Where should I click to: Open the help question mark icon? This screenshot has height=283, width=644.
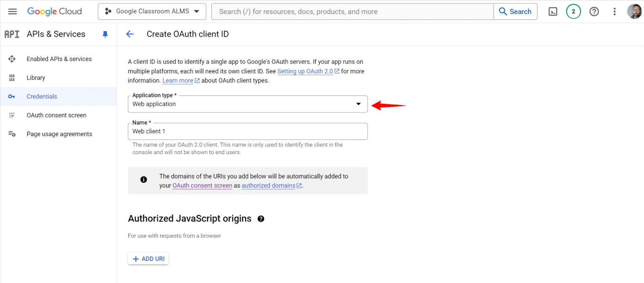pyautogui.click(x=594, y=11)
